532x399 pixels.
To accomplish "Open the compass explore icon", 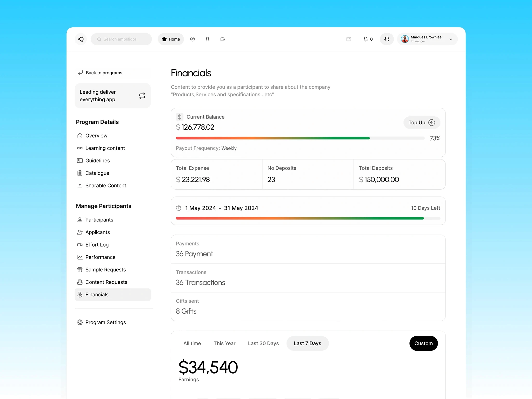I will tap(192, 39).
